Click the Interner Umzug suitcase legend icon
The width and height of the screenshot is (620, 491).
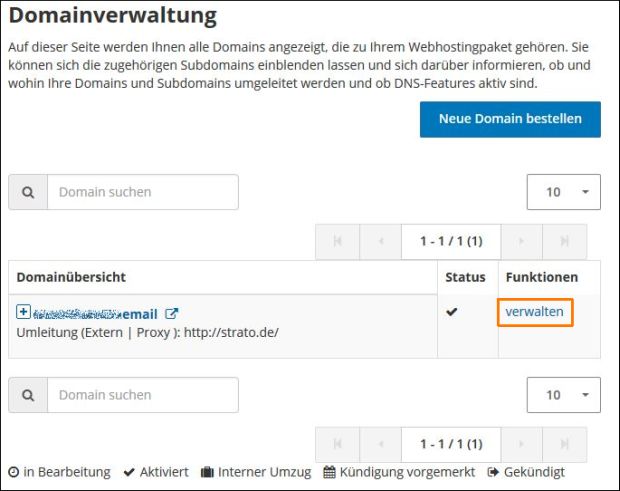(207, 472)
